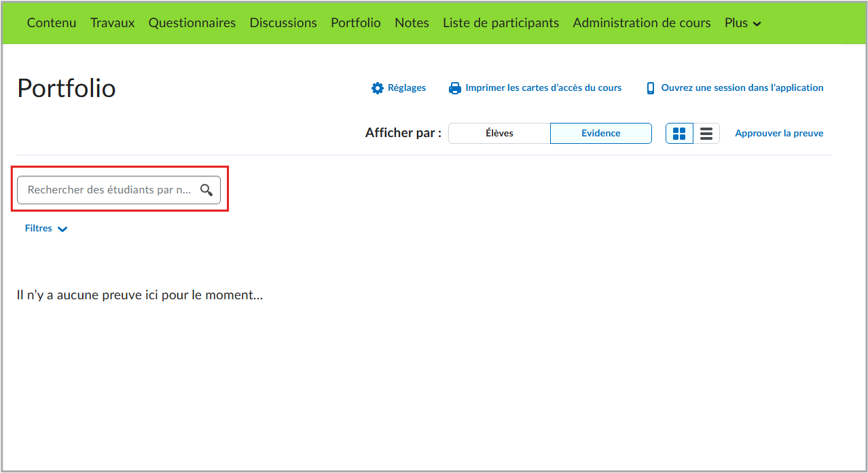Image resolution: width=868 pixels, height=473 pixels.
Task: Click the magnifying glass search icon
Action: tap(206, 190)
